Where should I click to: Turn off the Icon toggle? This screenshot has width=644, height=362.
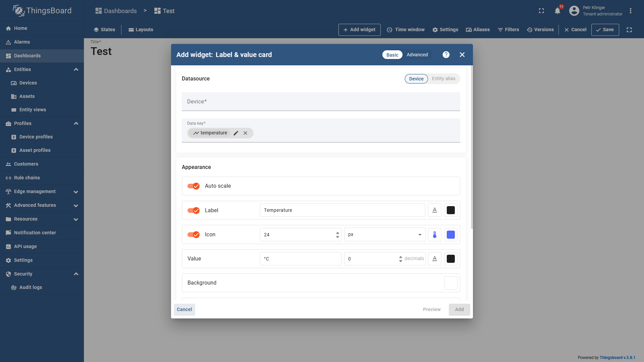tap(193, 235)
